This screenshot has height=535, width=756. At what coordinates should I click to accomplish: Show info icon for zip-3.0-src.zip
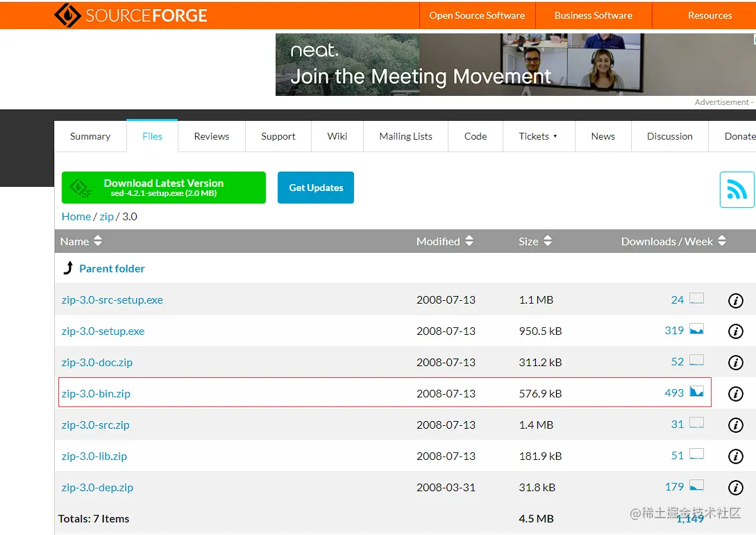tap(735, 425)
